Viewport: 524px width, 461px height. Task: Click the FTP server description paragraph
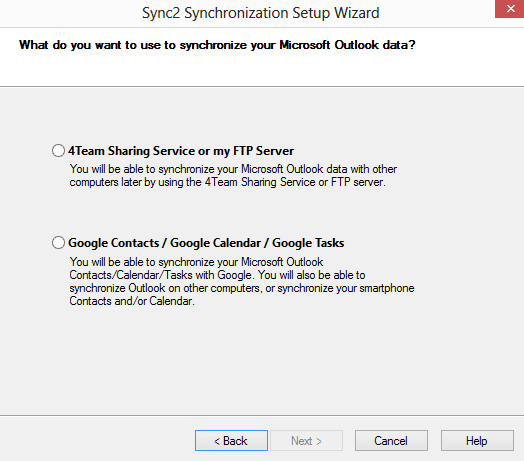[233, 176]
